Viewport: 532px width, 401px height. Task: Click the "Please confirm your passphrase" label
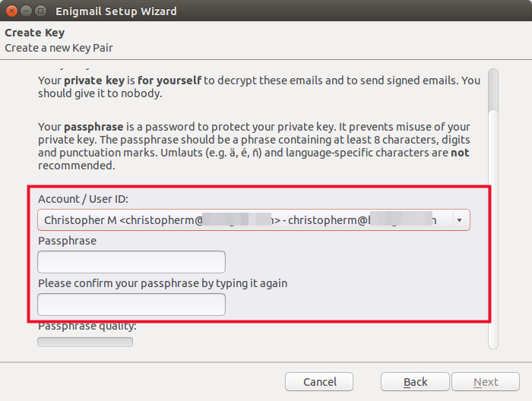[163, 283]
